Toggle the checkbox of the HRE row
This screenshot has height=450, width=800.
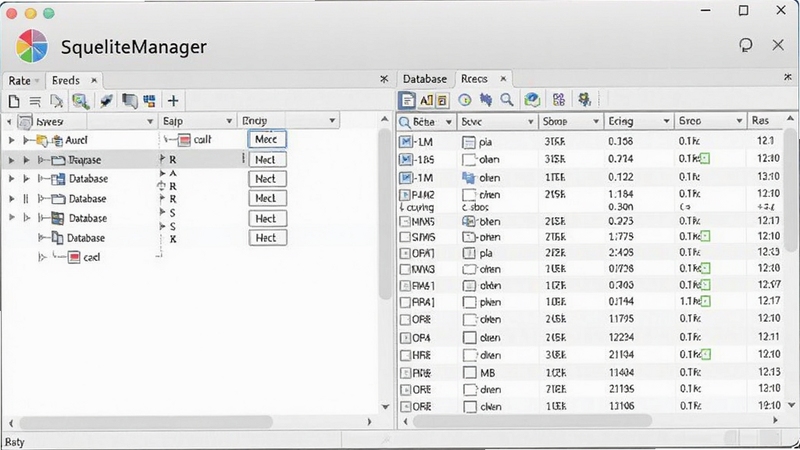tap(405, 356)
